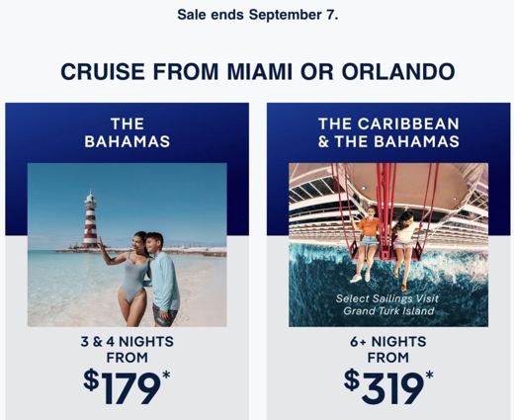Viewport: 514px width, 420px height.
Task: Click the blue banner of Bahamas card
Action: (128, 131)
